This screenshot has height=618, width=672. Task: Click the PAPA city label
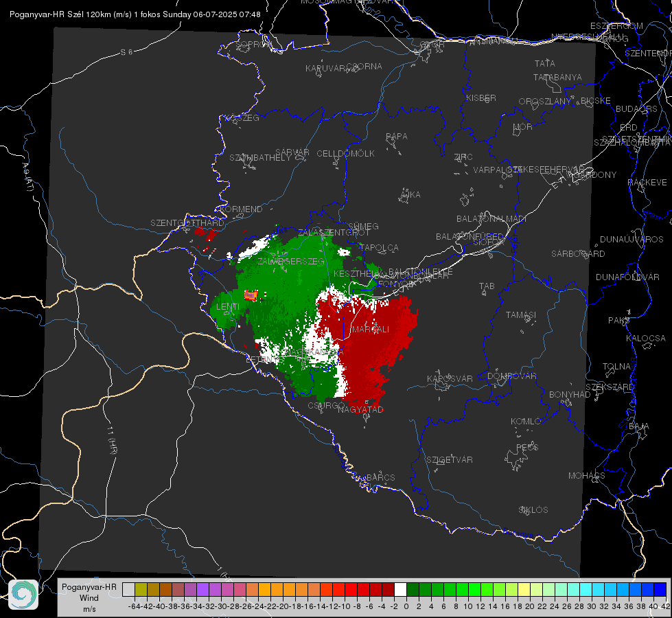(x=397, y=137)
